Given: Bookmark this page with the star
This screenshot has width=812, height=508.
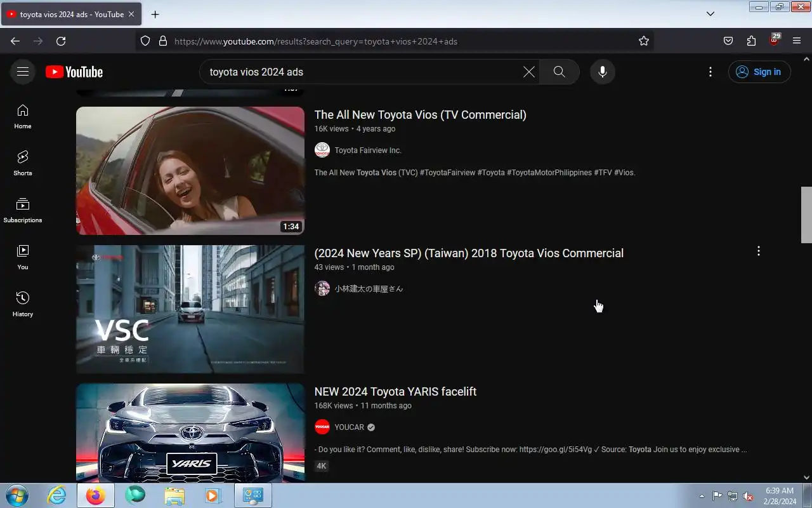Looking at the screenshot, I should point(644,41).
